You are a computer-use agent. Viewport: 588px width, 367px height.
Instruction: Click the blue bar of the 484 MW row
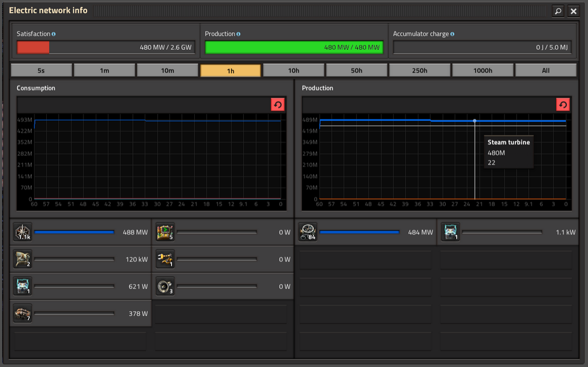(359, 232)
